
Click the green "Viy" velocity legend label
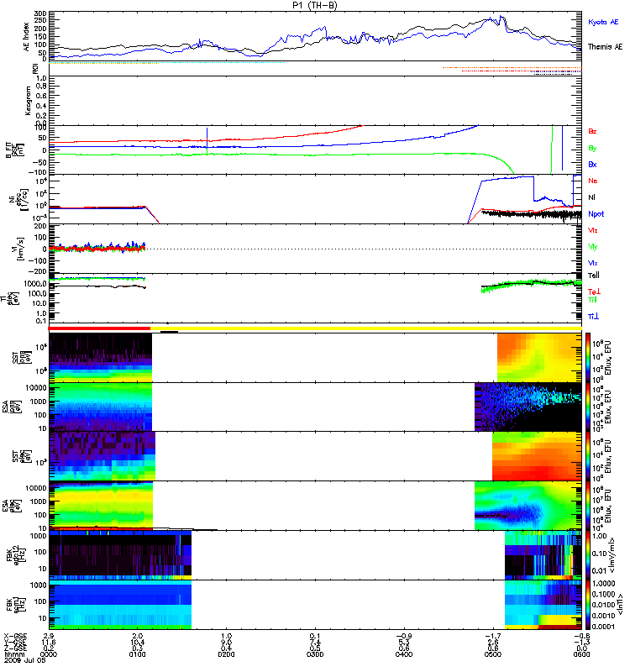592,247
